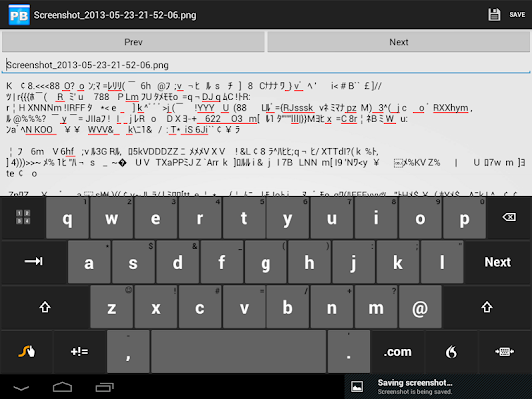Tap the p key

(464, 218)
